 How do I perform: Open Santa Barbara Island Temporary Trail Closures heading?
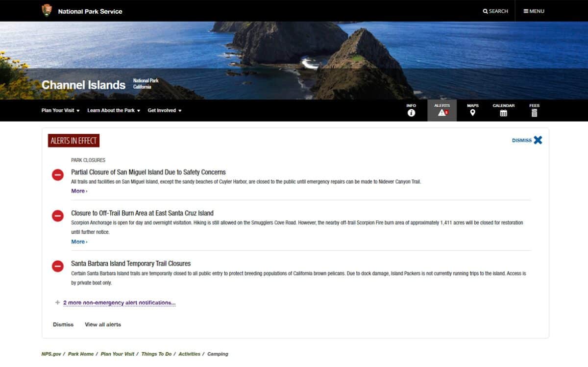point(131,264)
